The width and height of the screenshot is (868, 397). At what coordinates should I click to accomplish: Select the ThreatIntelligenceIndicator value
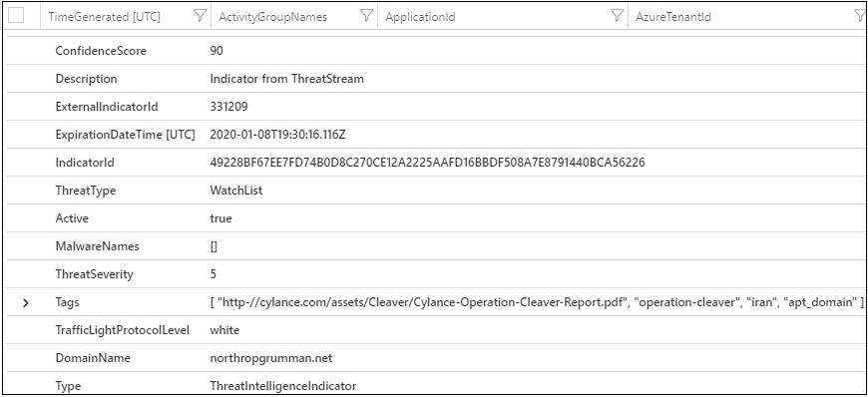pos(283,386)
